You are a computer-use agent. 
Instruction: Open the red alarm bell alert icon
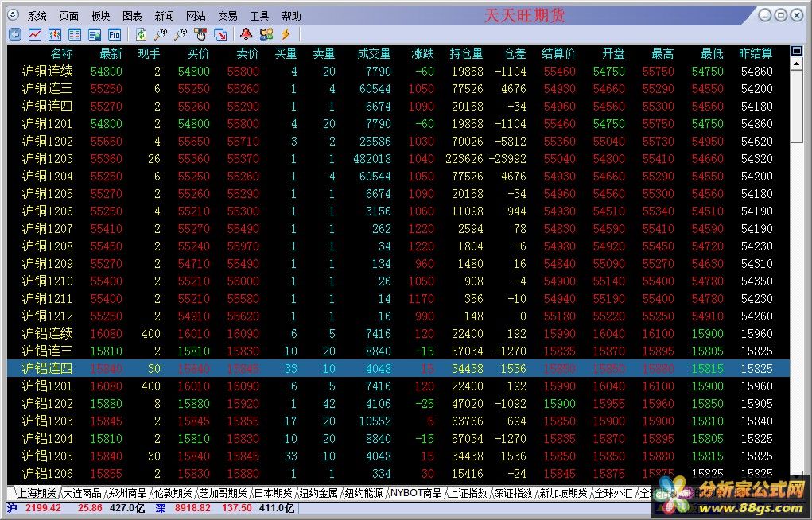[246, 34]
